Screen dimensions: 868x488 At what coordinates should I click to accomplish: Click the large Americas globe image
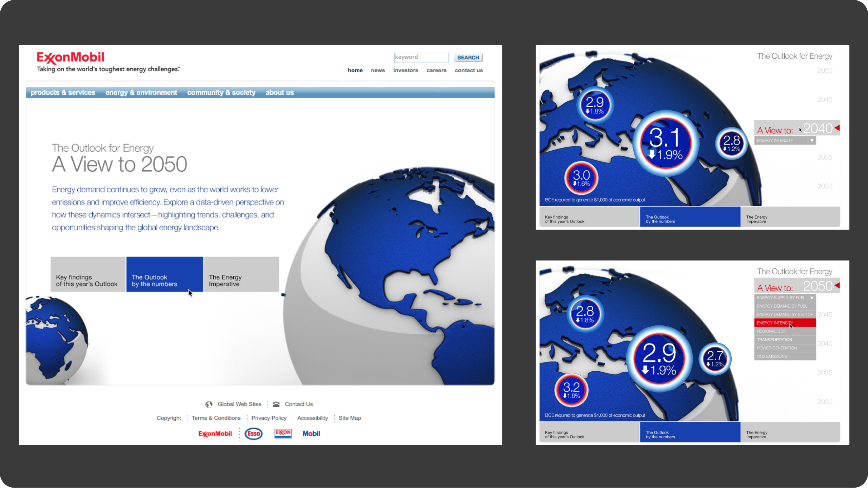coord(389,275)
